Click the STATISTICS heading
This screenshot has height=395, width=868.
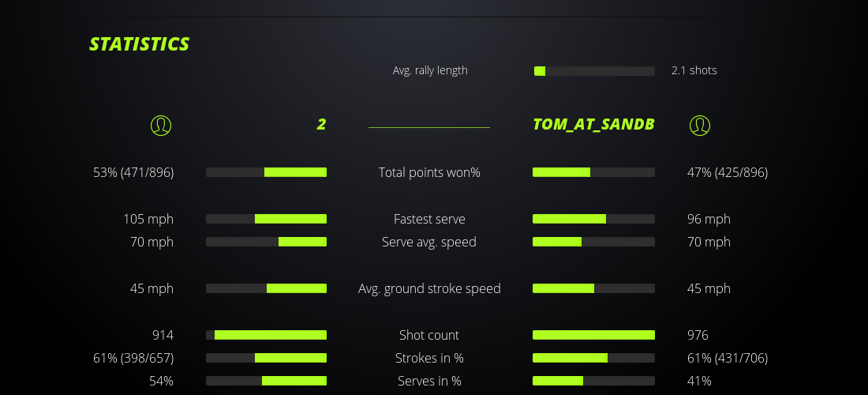140,44
